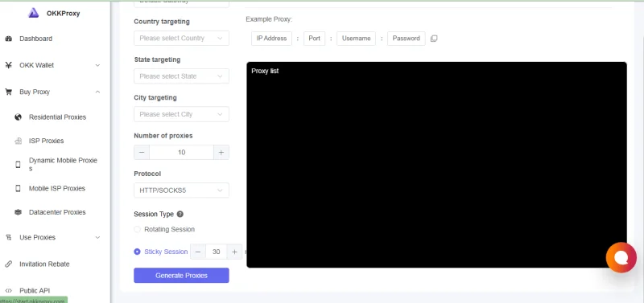The width and height of the screenshot is (644, 303).
Task: Select Dynamic Mobile Proxies phone icon
Action: click(18, 165)
